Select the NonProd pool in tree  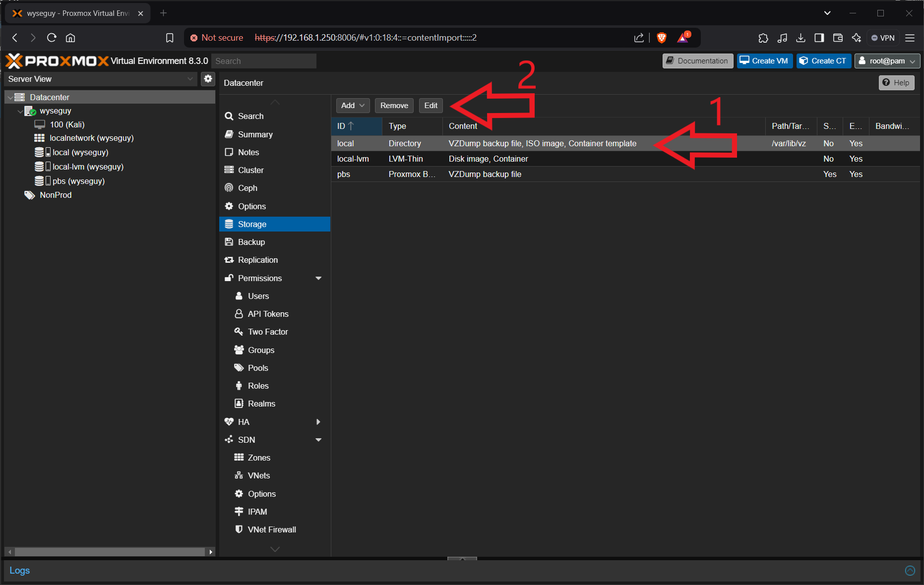[56, 195]
